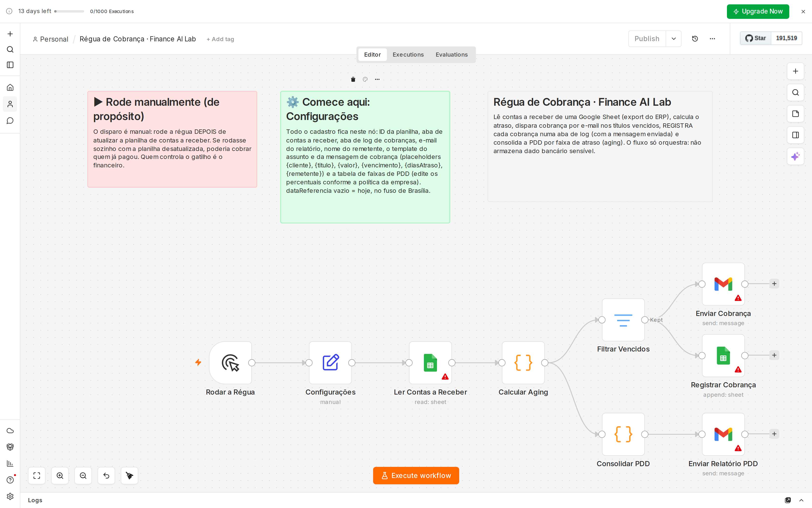This screenshot has width=812, height=508.
Task: Click the Logs label at bottom
Action: [35, 500]
